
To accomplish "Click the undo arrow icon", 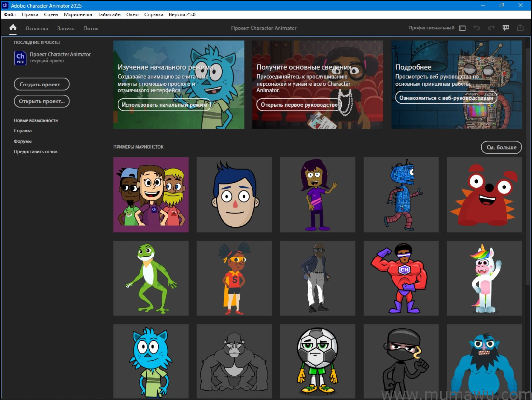I will point(476,28).
